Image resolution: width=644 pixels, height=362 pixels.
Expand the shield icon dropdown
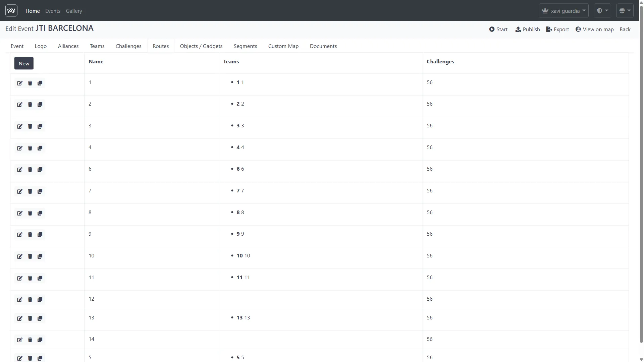click(x=602, y=11)
